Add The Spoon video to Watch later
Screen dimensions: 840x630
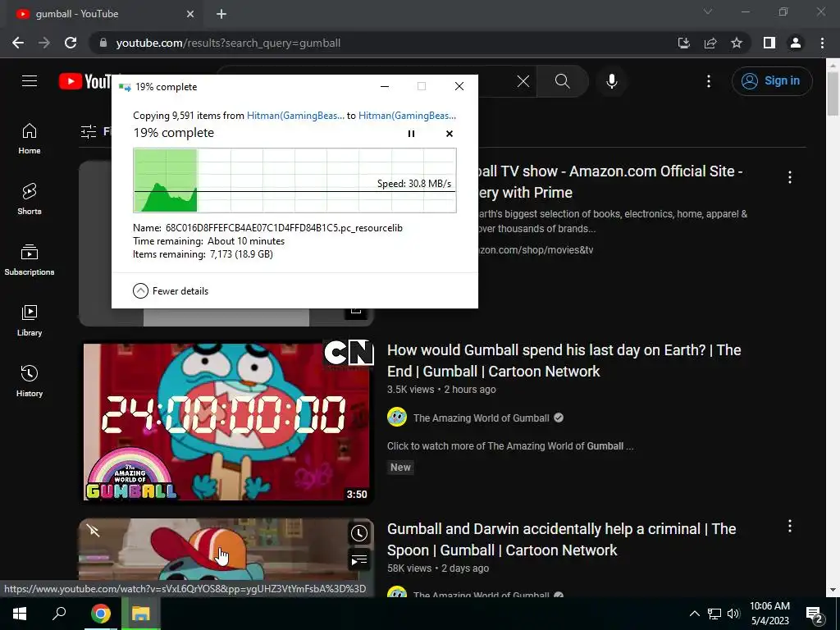coord(359,533)
